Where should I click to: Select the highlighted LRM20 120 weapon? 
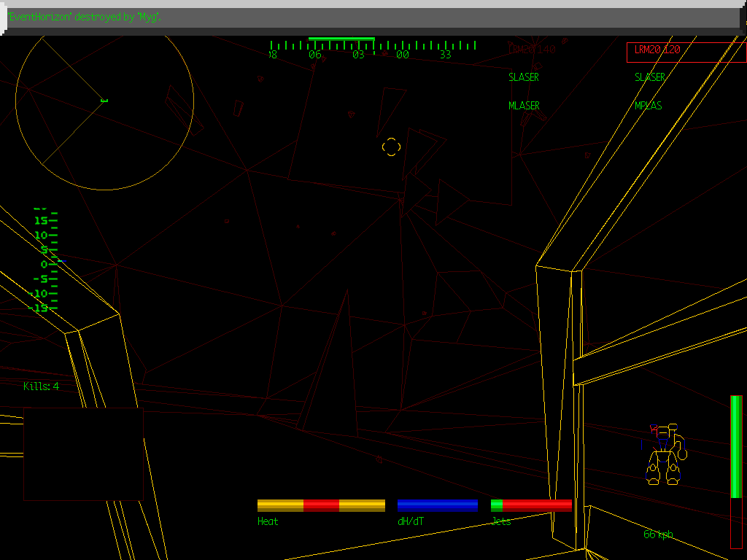(x=686, y=51)
